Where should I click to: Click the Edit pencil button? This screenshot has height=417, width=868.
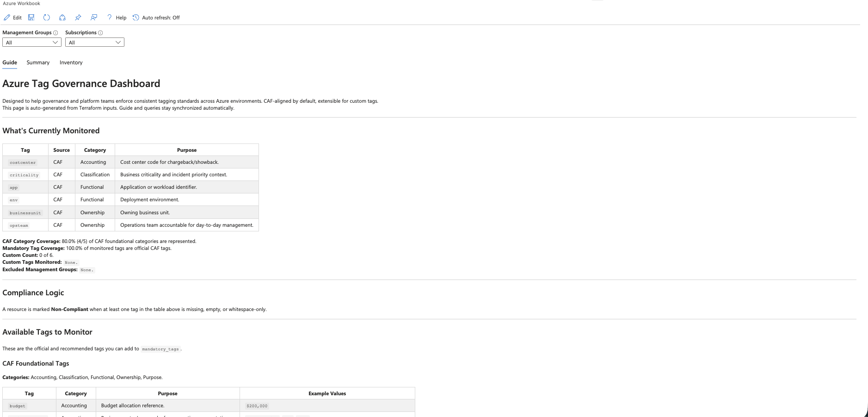12,18
